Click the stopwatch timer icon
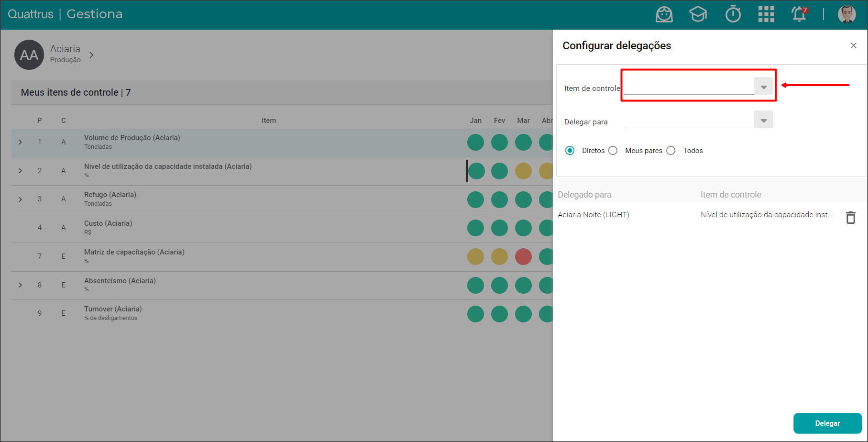 coord(733,14)
